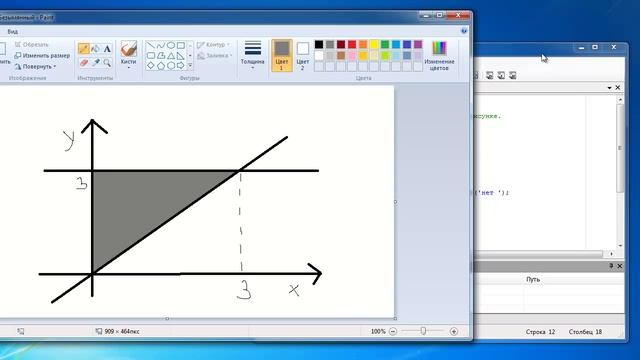Select the Eraser tool in Paint
Viewport: 640px width, 360px height.
pyautogui.click(x=84, y=62)
